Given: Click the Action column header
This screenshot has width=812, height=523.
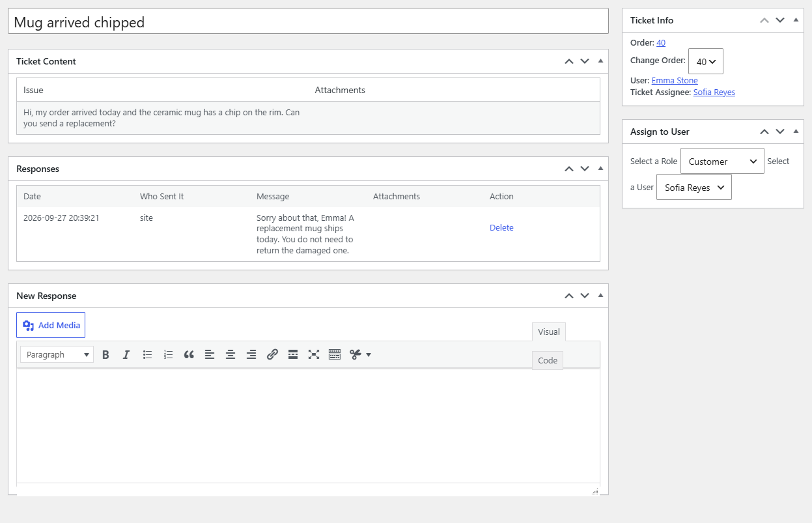Looking at the screenshot, I should tap(501, 196).
